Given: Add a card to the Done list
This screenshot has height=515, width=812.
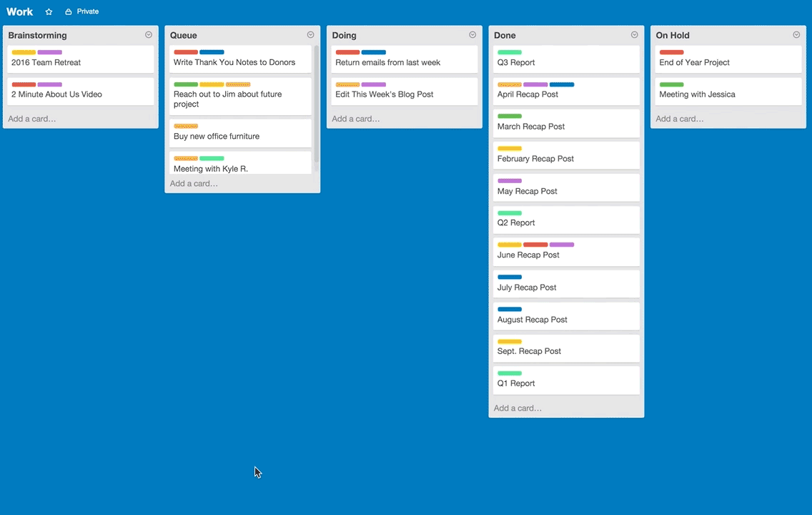Looking at the screenshot, I should pyautogui.click(x=518, y=408).
